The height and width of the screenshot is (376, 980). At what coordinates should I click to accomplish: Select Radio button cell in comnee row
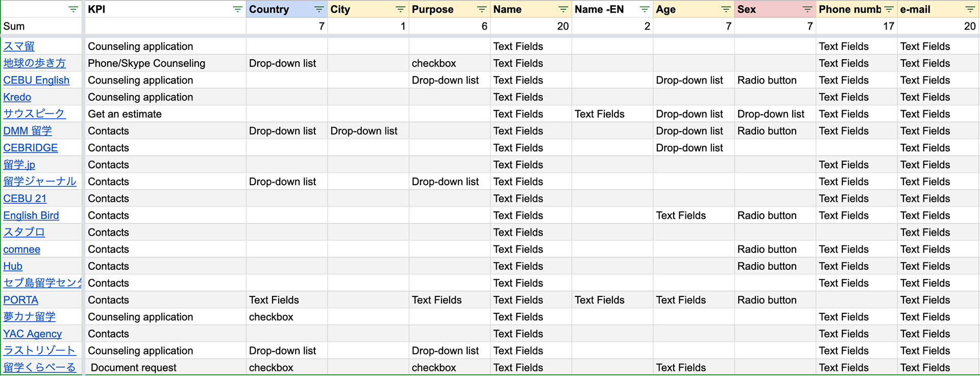(x=775, y=249)
